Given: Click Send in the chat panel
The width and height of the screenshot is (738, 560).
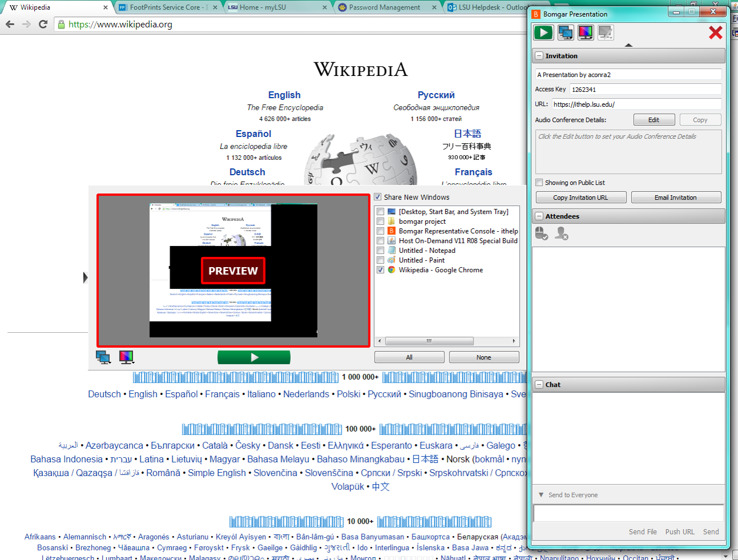Looking at the screenshot, I should tap(711, 531).
